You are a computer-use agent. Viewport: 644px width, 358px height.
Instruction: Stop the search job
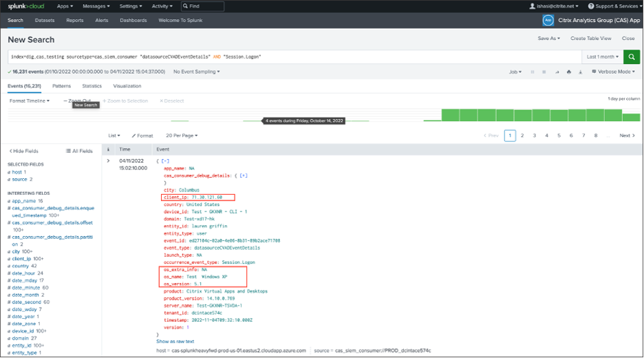tap(544, 72)
